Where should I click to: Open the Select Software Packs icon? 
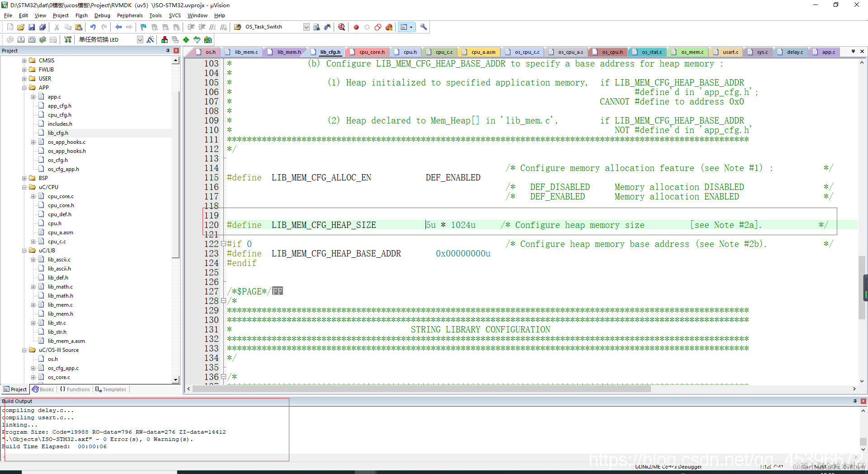point(197,40)
